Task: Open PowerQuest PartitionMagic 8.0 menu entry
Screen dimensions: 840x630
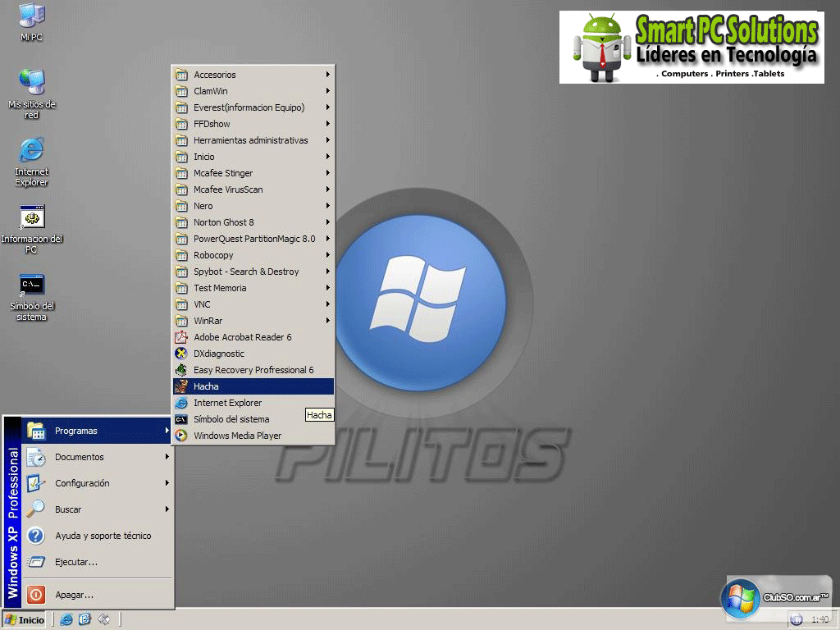Action: [x=253, y=239]
